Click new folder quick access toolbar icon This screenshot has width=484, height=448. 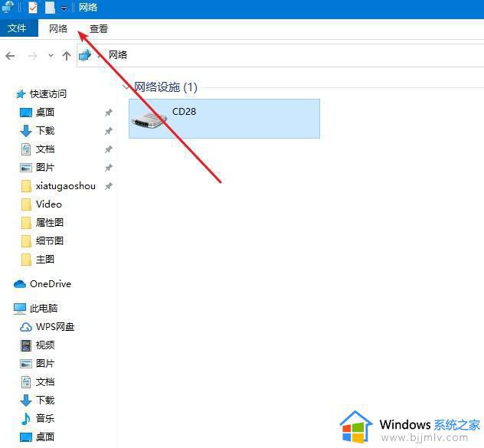coord(50,8)
